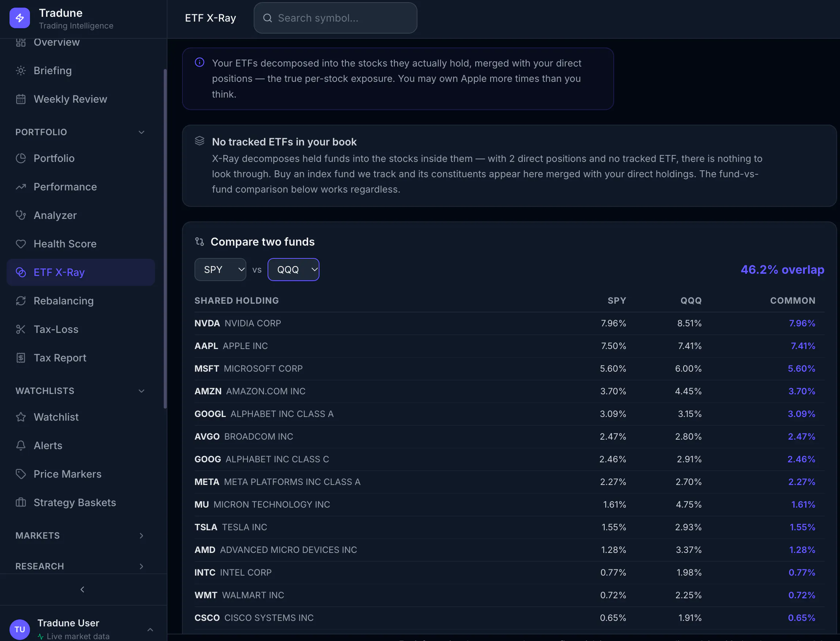Click the Analyzer stethoscope icon

(20, 215)
